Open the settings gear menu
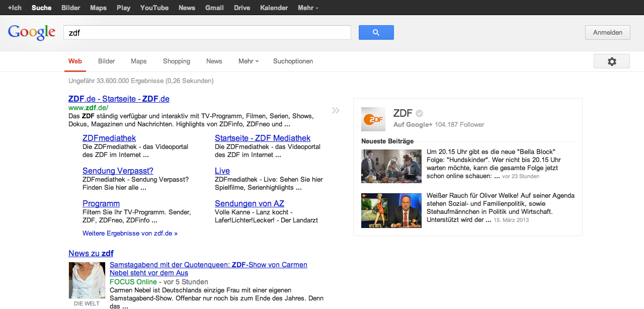644x309 pixels. tap(611, 61)
